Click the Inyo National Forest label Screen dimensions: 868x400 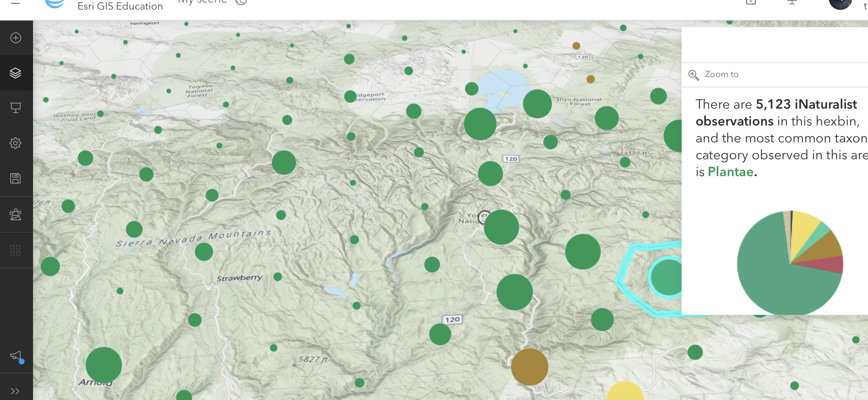point(579,102)
